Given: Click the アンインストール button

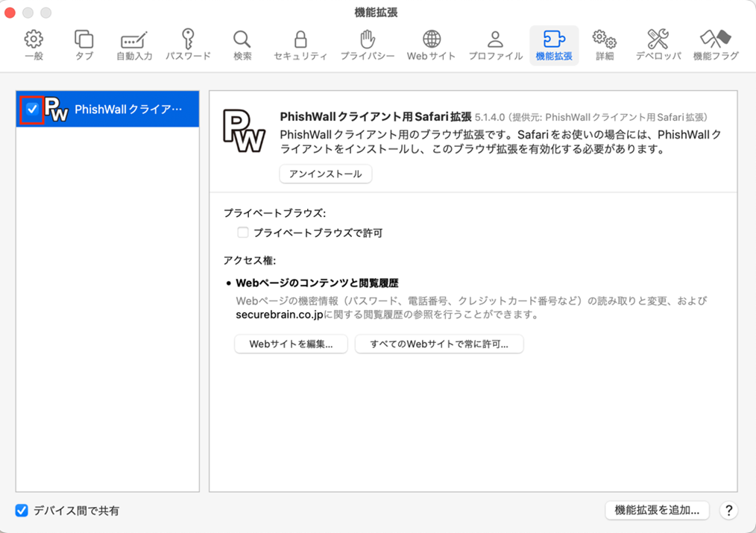Looking at the screenshot, I should pyautogui.click(x=326, y=174).
